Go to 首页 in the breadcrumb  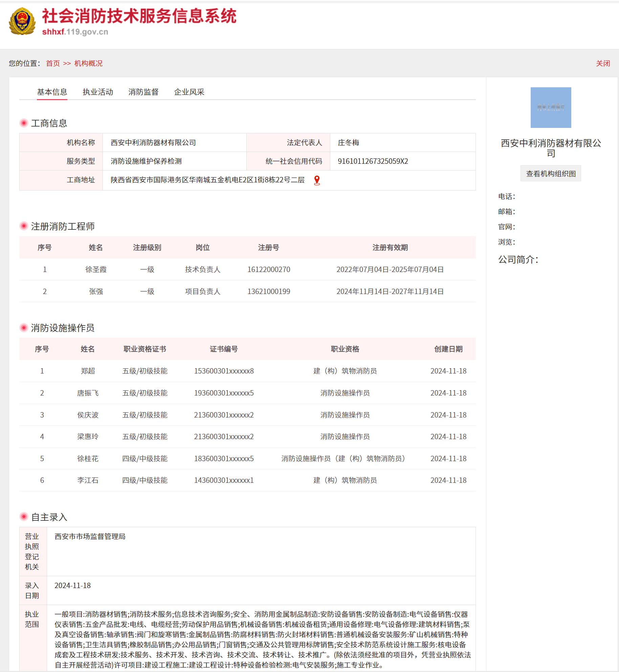click(53, 63)
